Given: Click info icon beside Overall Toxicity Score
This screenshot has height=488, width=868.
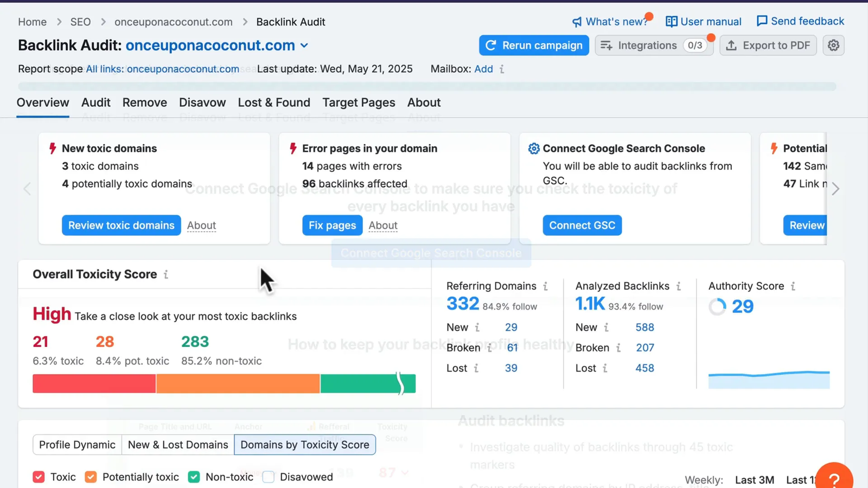Looking at the screenshot, I should (166, 275).
